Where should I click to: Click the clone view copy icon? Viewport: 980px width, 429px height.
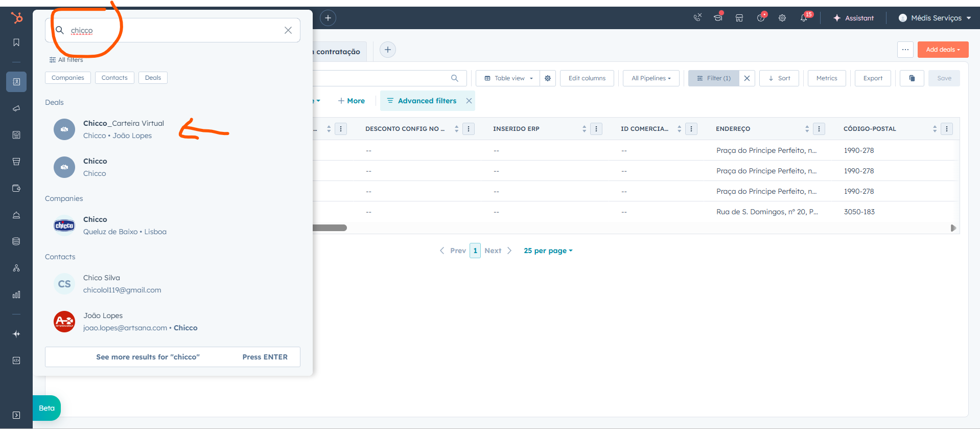(912, 78)
